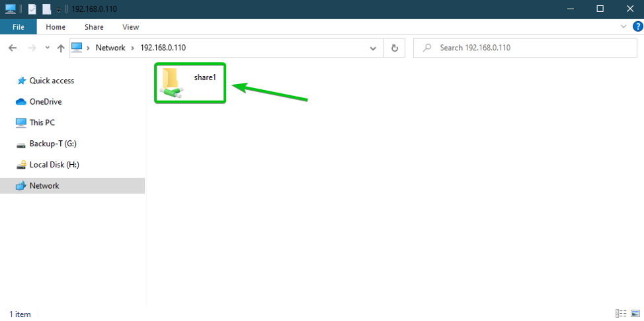Click the Properties quick access toolbar icon
This screenshot has width=644, height=321.
pos(32,9)
